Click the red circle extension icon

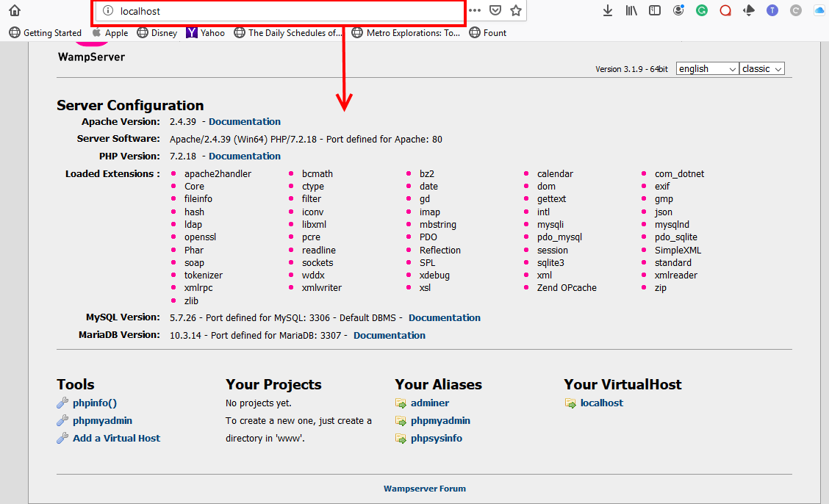click(725, 10)
